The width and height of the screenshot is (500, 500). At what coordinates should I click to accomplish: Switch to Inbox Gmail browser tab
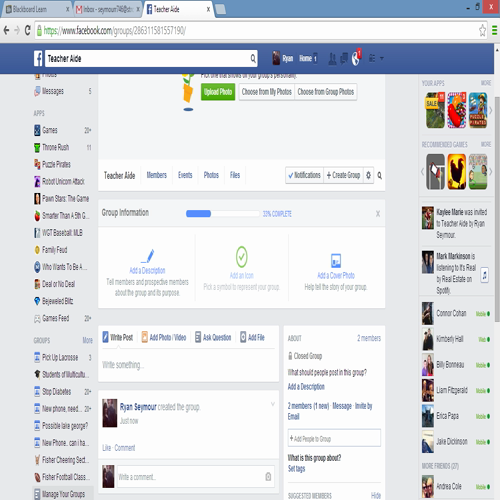tap(107, 9)
